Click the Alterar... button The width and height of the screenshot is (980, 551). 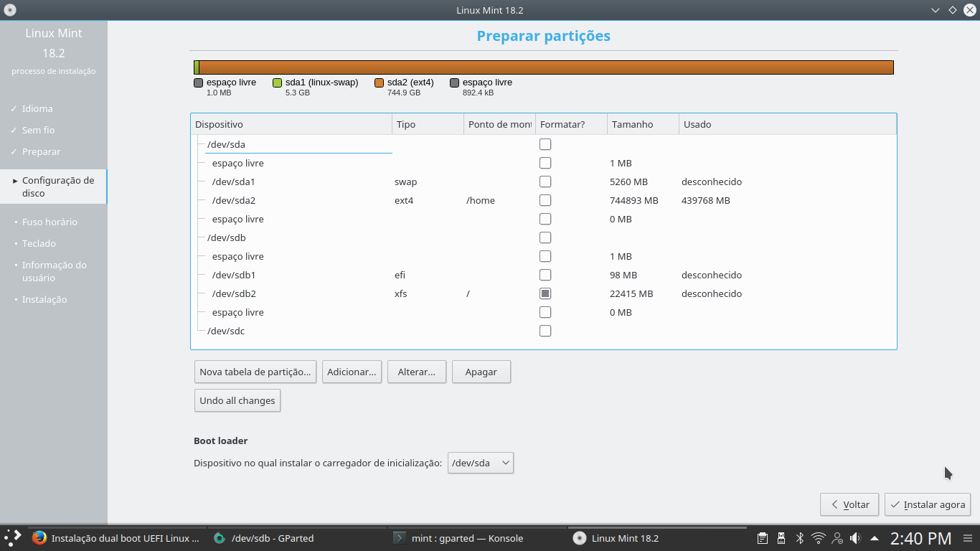[417, 372]
